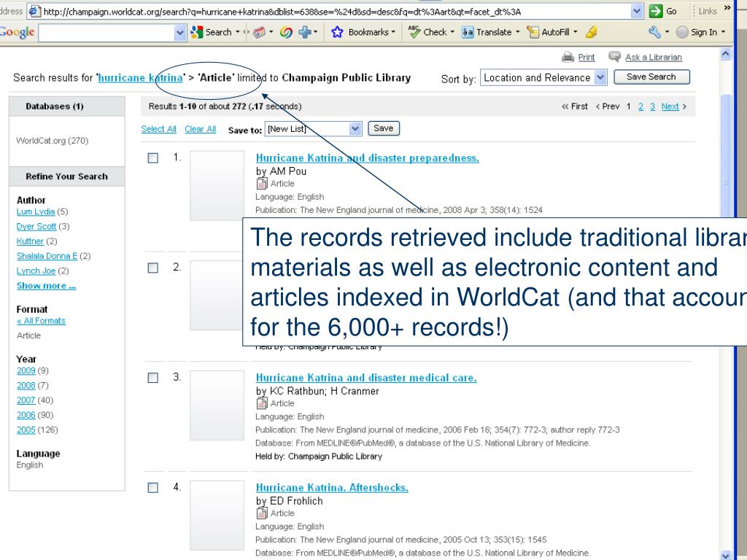This screenshot has width=747, height=560.
Task: Open Hurricane Katrina. Aftershocks. article
Action: (x=332, y=488)
